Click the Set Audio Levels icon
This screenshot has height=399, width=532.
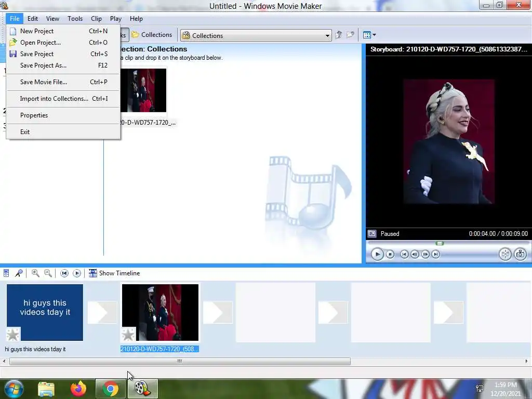[6, 273]
